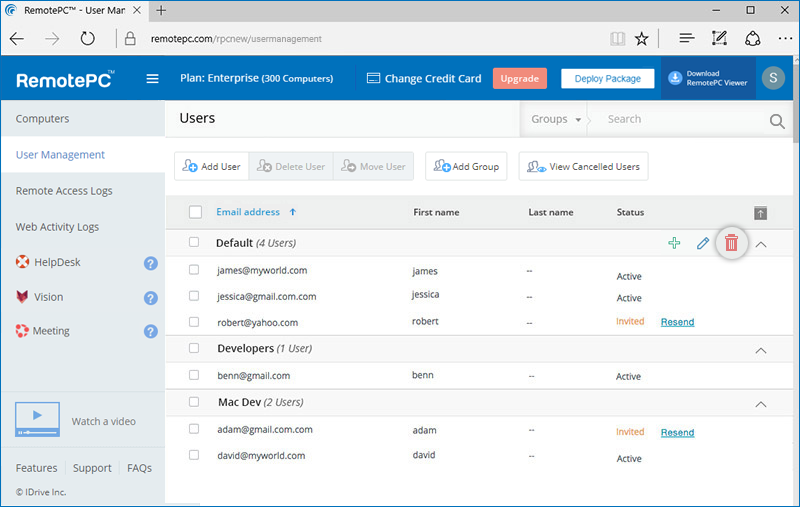Check the robert@yahoo.com row checkbox
Screen dimensions: 800x507
pos(194,322)
